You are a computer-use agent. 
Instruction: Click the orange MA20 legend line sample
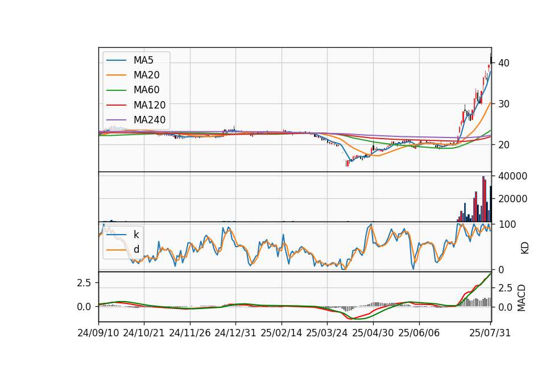click(x=116, y=75)
